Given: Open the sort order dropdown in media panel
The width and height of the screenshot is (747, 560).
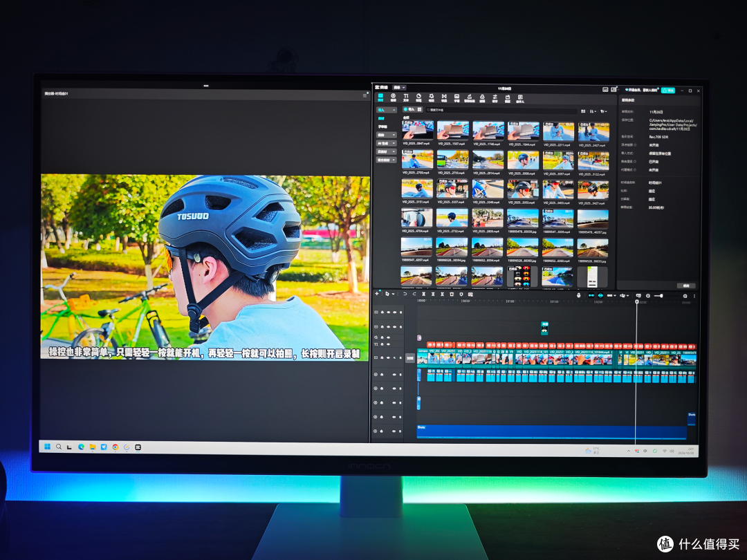Looking at the screenshot, I should (x=593, y=111).
